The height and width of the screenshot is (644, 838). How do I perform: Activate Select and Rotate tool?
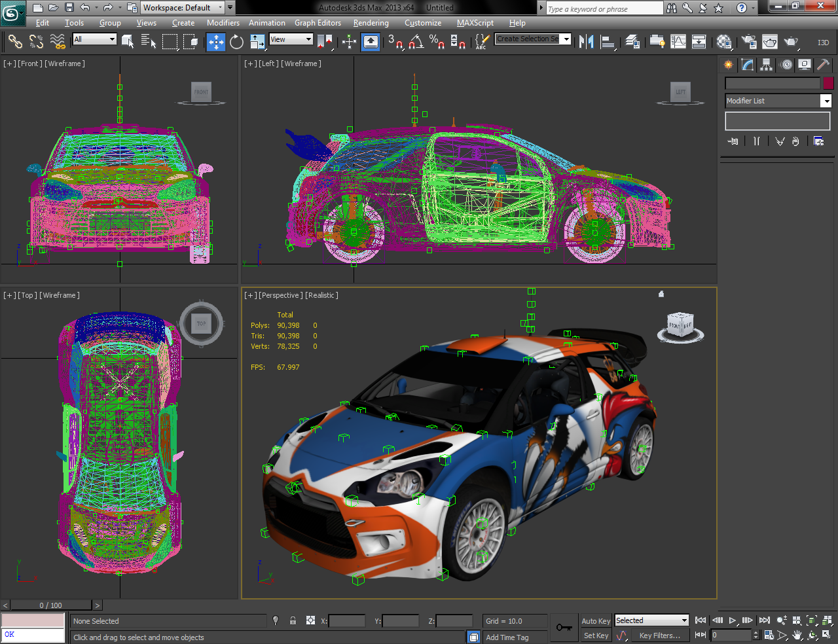click(236, 42)
